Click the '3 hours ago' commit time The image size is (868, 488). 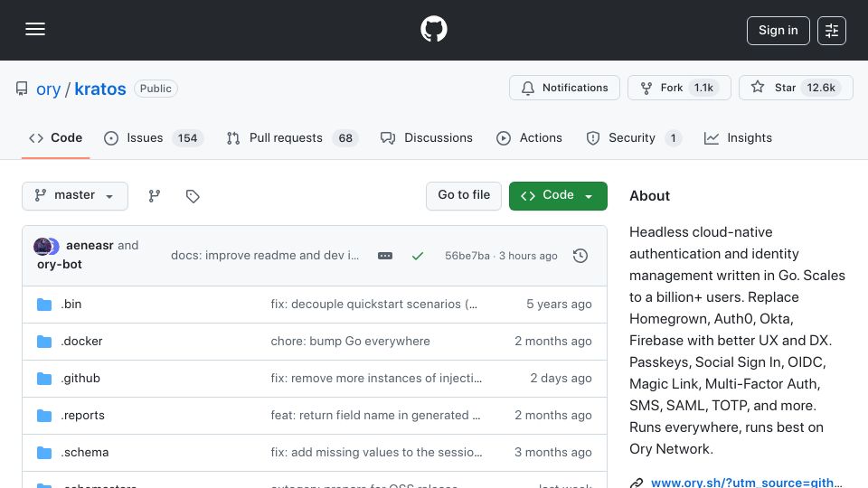click(x=528, y=256)
